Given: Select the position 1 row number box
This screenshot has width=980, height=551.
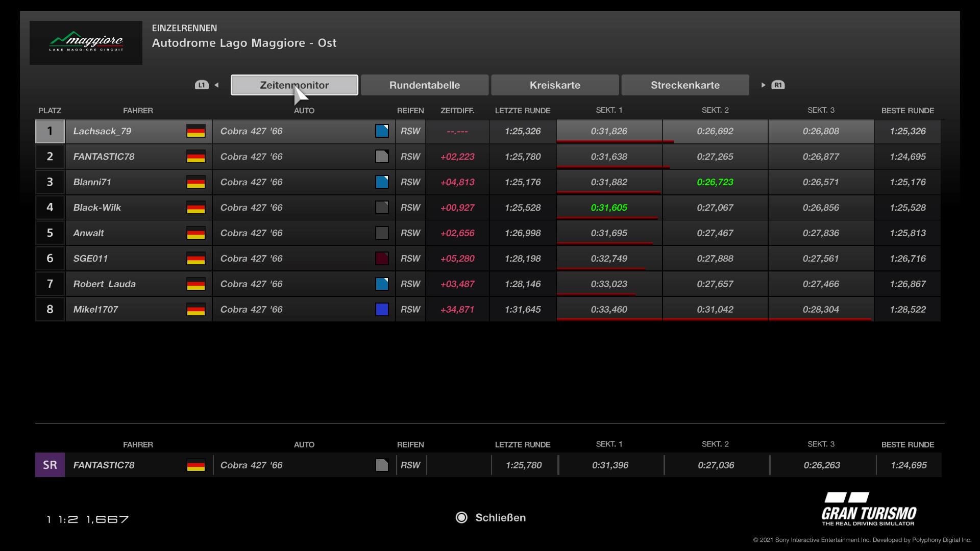Looking at the screenshot, I should [50, 131].
